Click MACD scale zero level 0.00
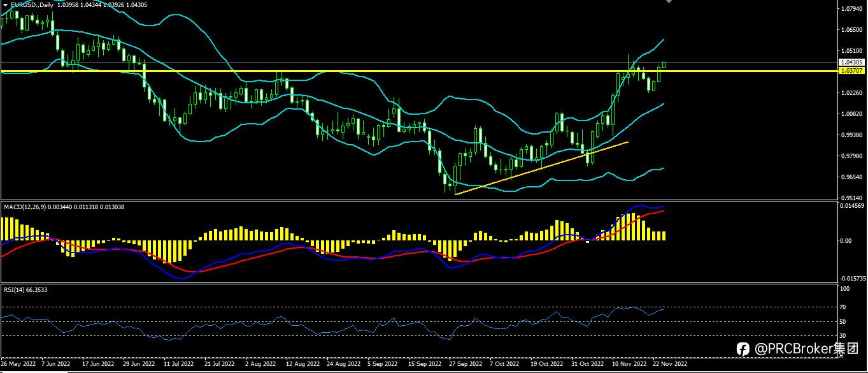The height and width of the screenshot is (373, 868). (x=846, y=241)
